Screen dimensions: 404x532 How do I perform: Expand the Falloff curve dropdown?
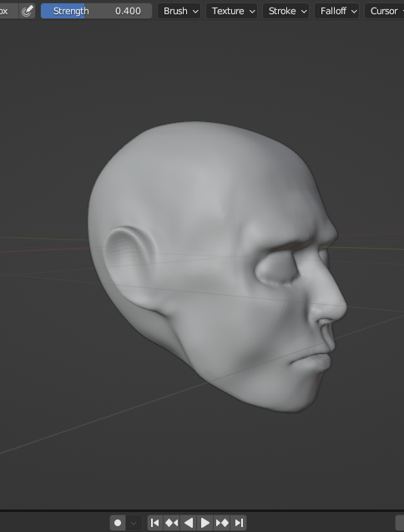[337, 11]
